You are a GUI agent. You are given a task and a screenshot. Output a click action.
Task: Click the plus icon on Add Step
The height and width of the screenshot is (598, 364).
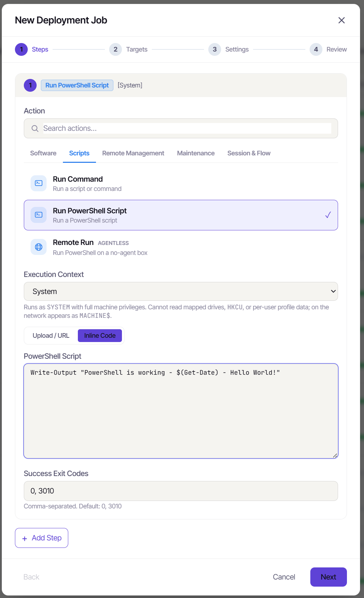click(25, 538)
